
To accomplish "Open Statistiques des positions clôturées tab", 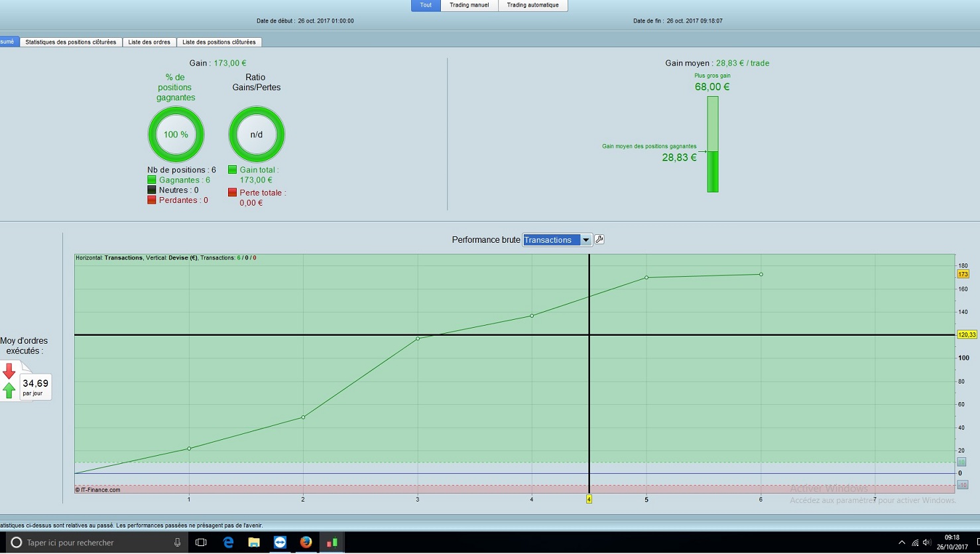I will [x=71, y=42].
